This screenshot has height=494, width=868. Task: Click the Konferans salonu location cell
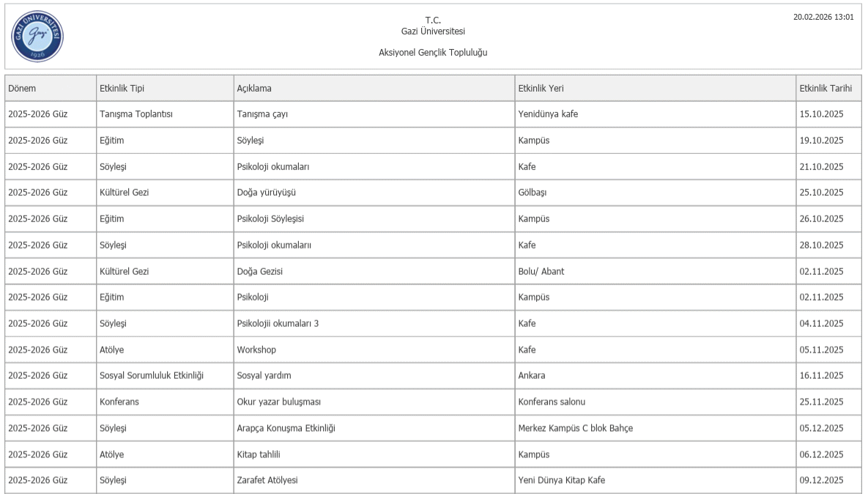pyautogui.click(x=552, y=402)
